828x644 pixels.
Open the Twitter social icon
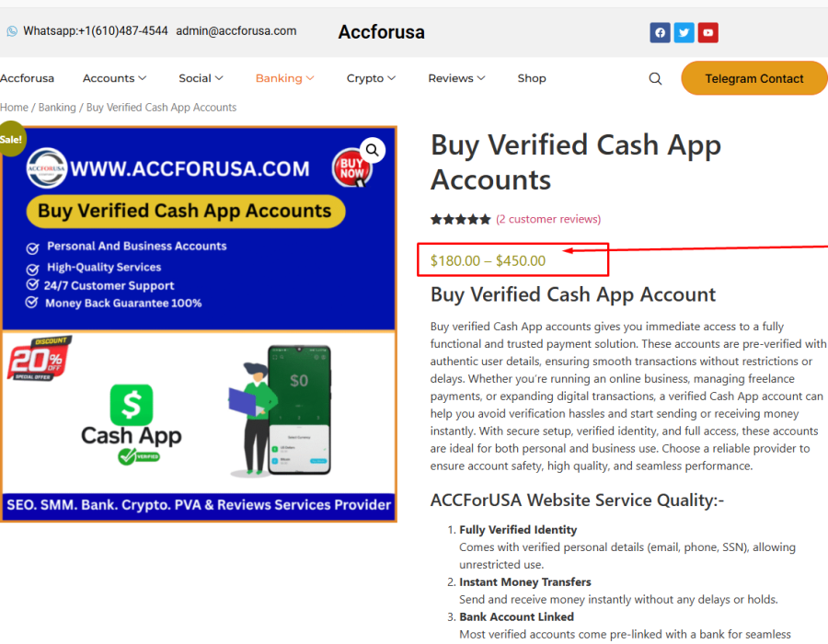pos(684,33)
